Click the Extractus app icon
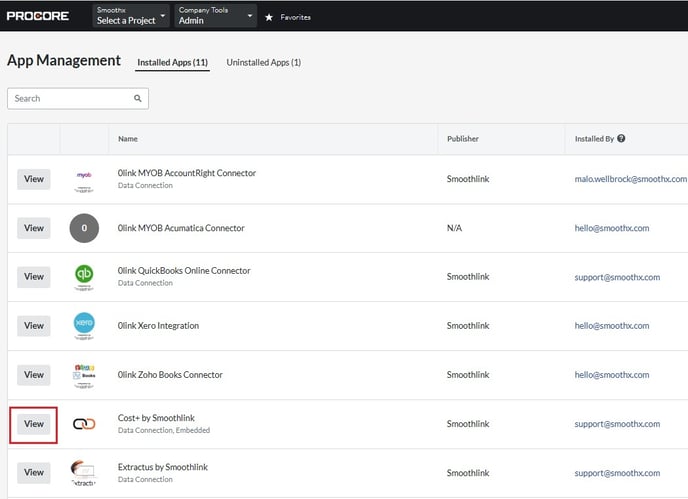This screenshot has width=688, height=499. pos(83,473)
